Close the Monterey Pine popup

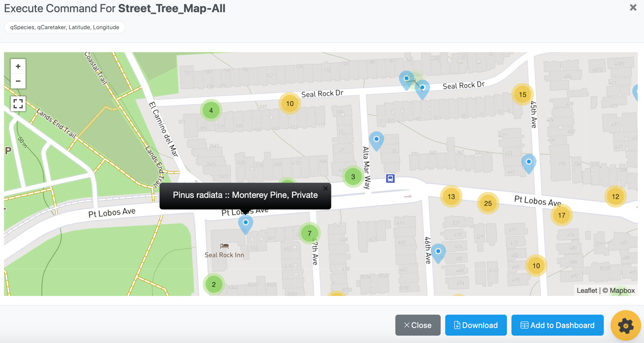click(x=325, y=189)
